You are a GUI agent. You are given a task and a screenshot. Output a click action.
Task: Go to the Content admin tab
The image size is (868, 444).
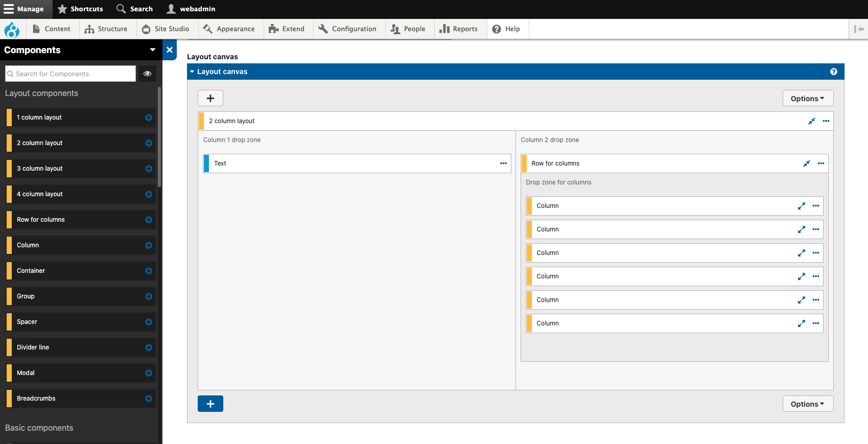(x=52, y=29)
